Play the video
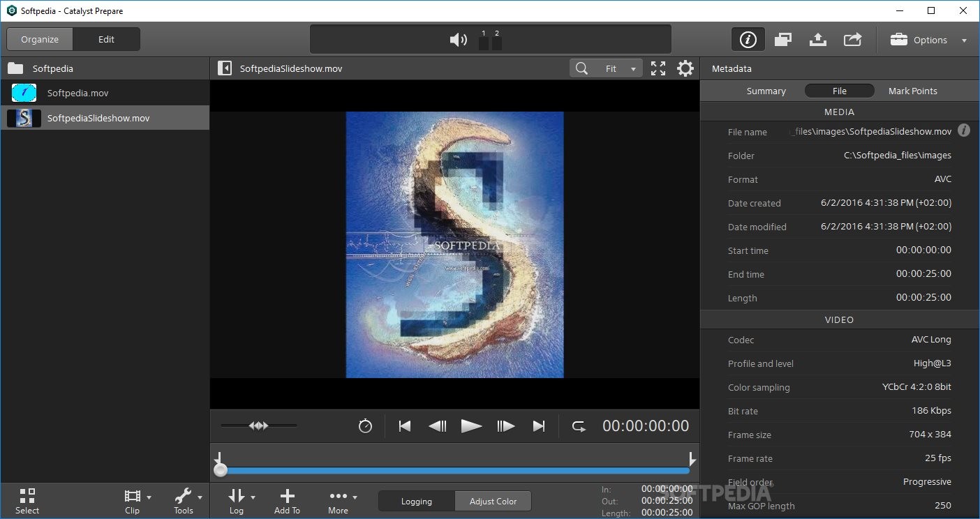This screenshot has width=980, height=519. (471, 426)
